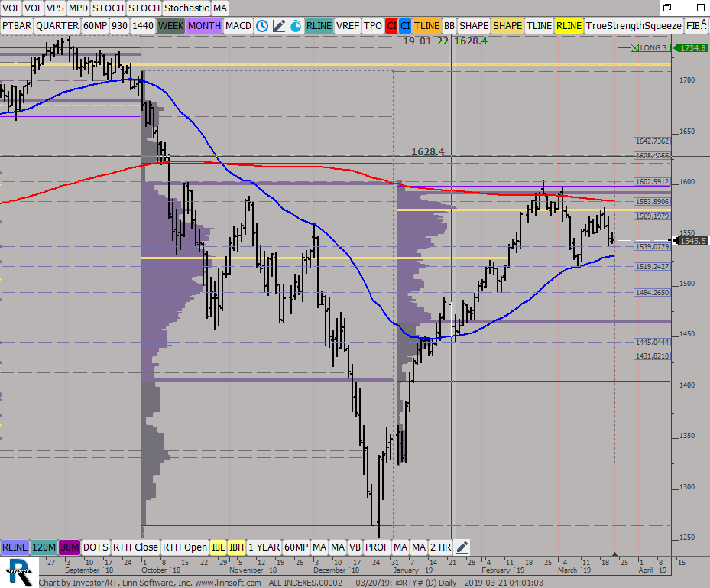The width and height of the screenshot is (710, 588).
Task: Click the red CI indicator button
Action: (x=391, y=25)
